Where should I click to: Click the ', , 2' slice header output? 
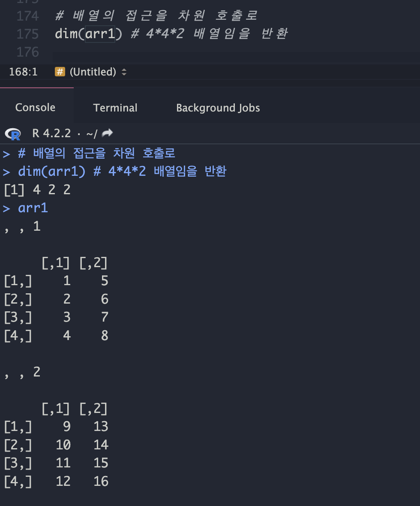click(22, 372)
